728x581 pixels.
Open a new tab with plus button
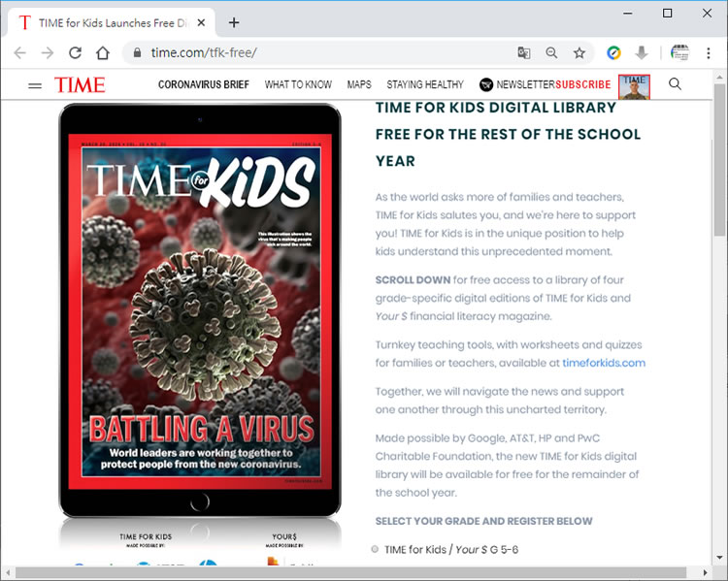coord(234,22)
